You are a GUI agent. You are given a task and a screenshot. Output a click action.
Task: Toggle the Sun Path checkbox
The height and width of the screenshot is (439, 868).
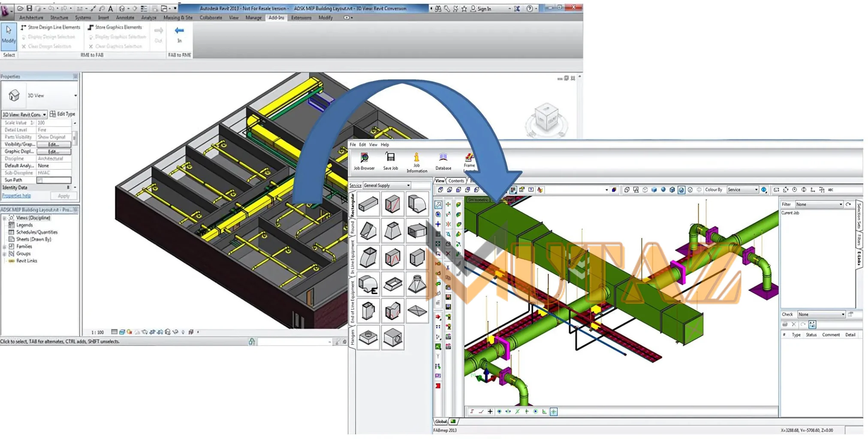(x=40, y=180)
